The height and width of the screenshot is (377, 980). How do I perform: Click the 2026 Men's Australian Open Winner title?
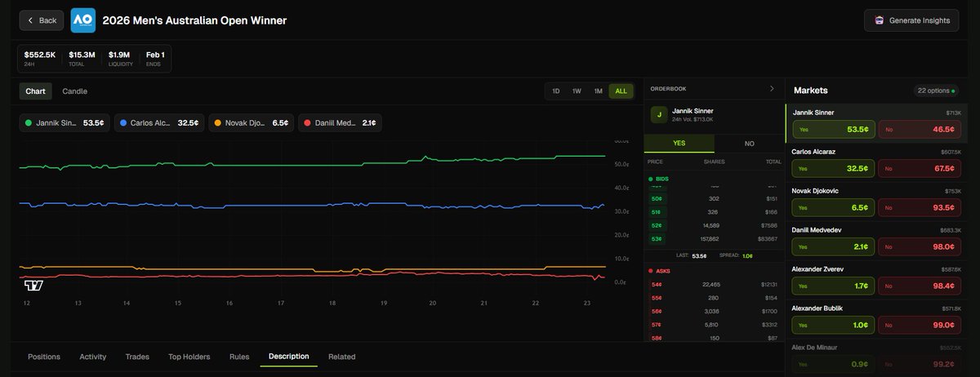tap(194, 20)
